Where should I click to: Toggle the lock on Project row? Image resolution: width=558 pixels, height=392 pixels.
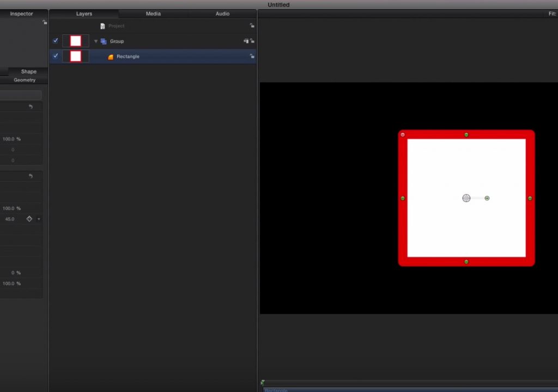point(252,26)
